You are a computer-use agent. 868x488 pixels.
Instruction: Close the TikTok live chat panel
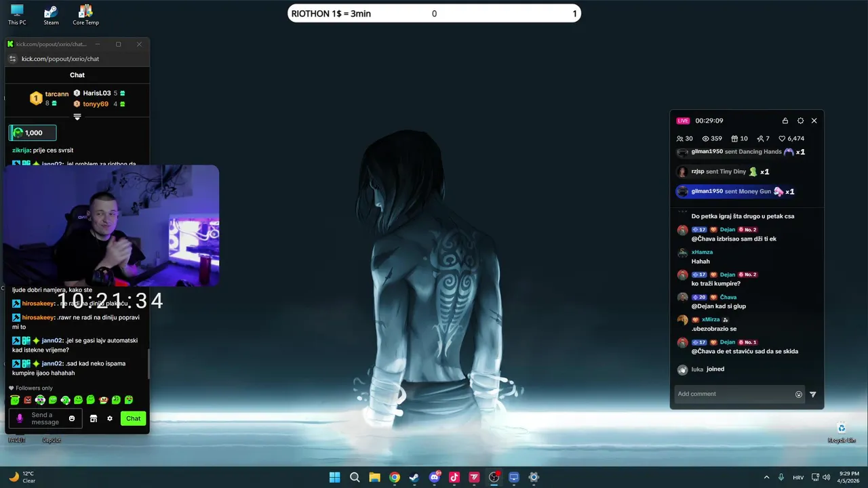pos(814,121)
